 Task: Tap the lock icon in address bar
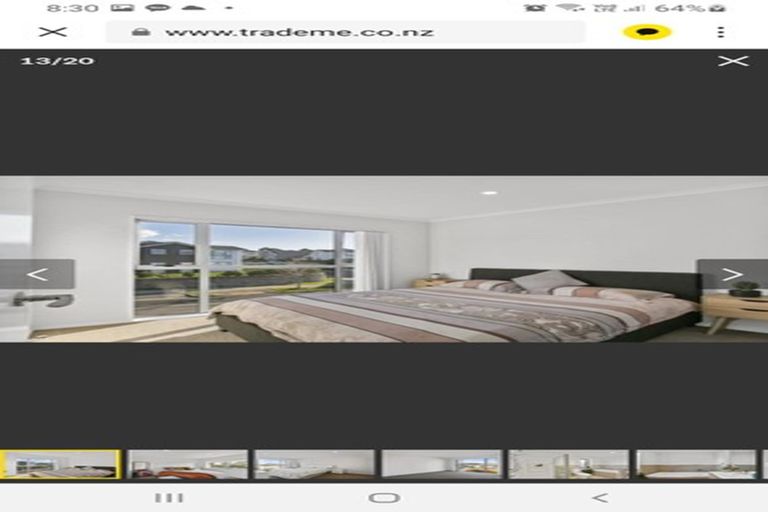[x=141, y=32]
